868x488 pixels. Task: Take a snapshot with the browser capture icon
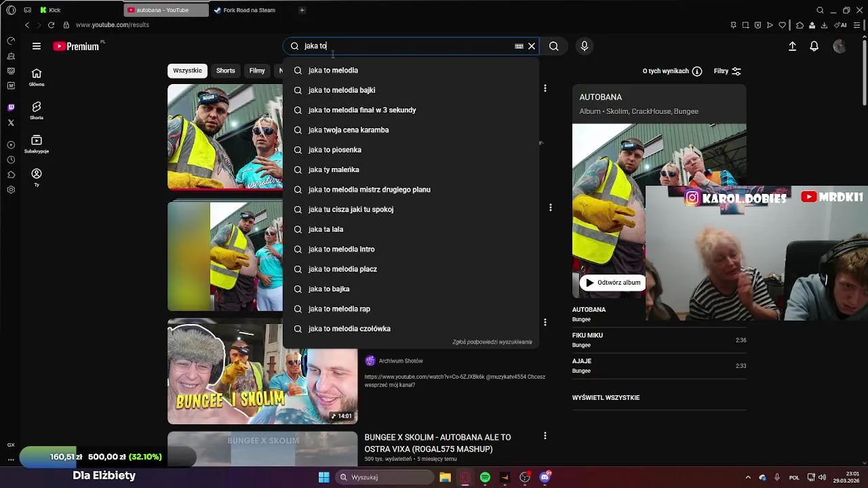(745, 25)
